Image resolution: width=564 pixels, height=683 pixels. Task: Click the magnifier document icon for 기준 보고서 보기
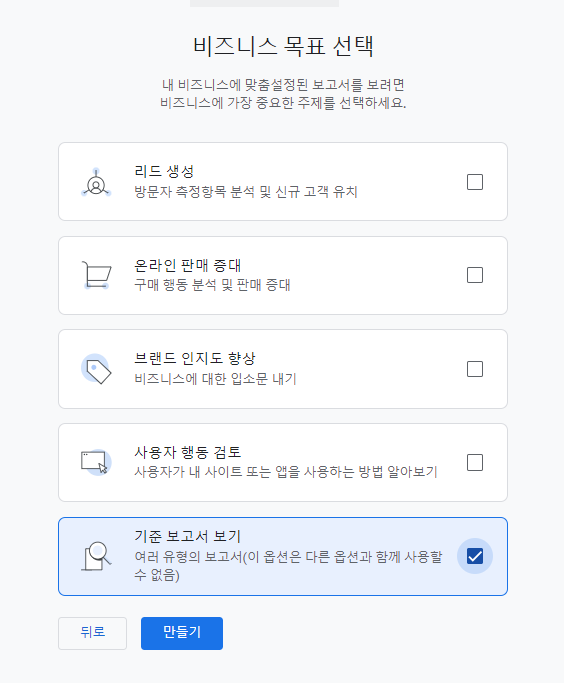click(96, 556)
